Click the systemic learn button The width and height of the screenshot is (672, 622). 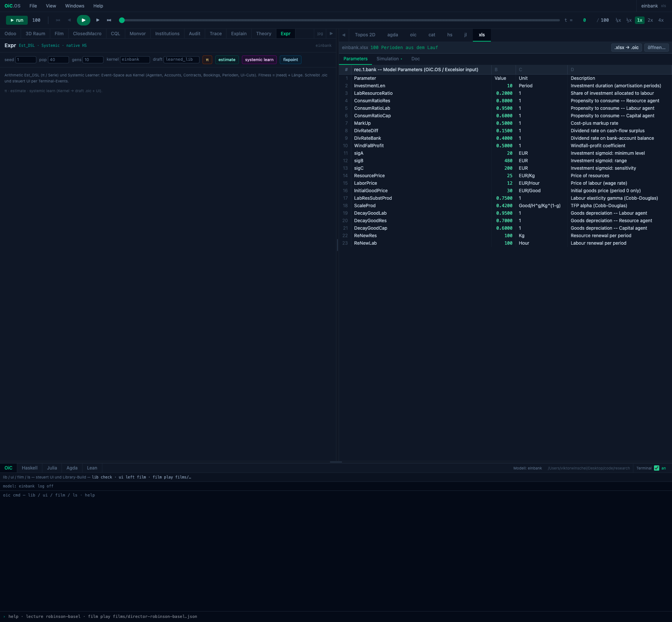point(259,60)
